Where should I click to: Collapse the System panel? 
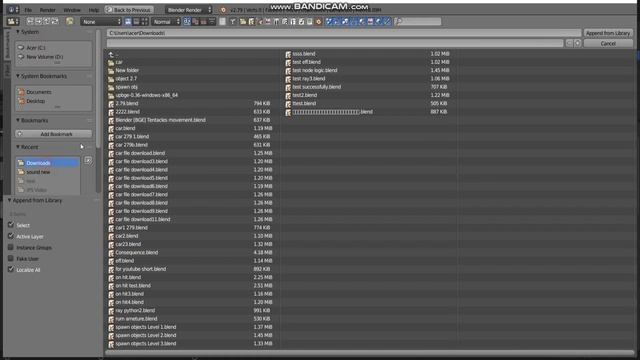coord(18,32)
